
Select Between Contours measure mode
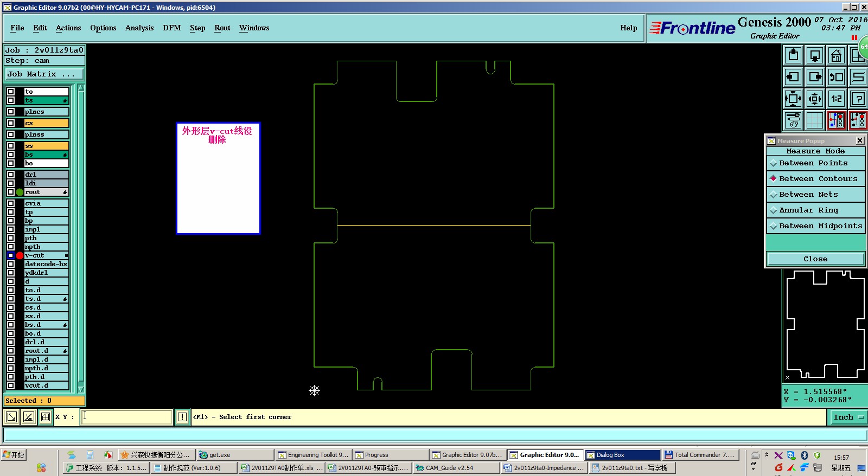(815, 179)
